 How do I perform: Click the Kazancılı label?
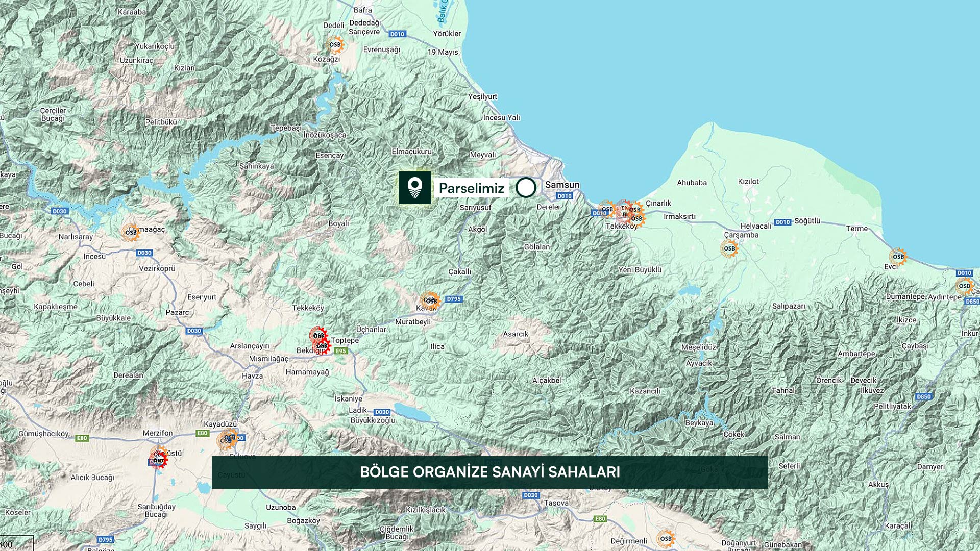[x=645, y=391]
